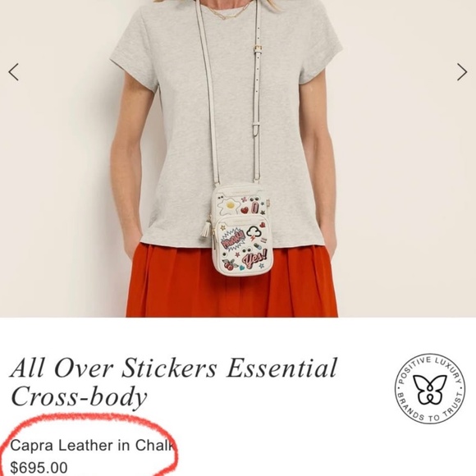Select the Capra Leather in Chalk text

tap(93, 446)
